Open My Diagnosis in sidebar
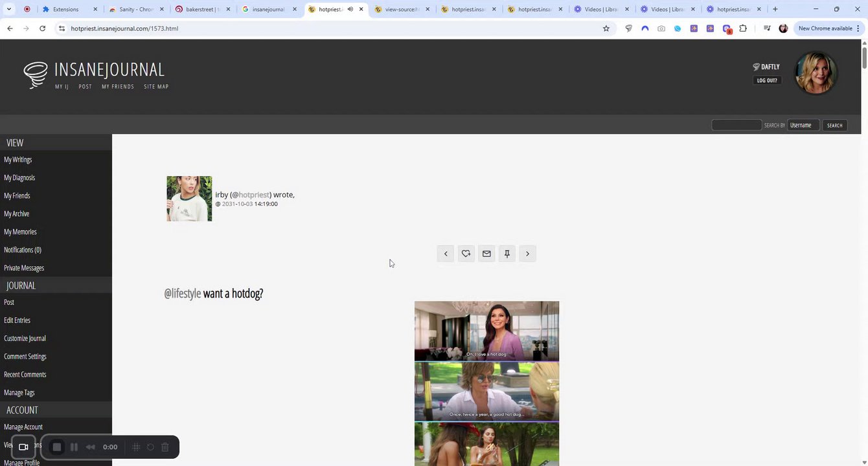 tap(19, 177)
